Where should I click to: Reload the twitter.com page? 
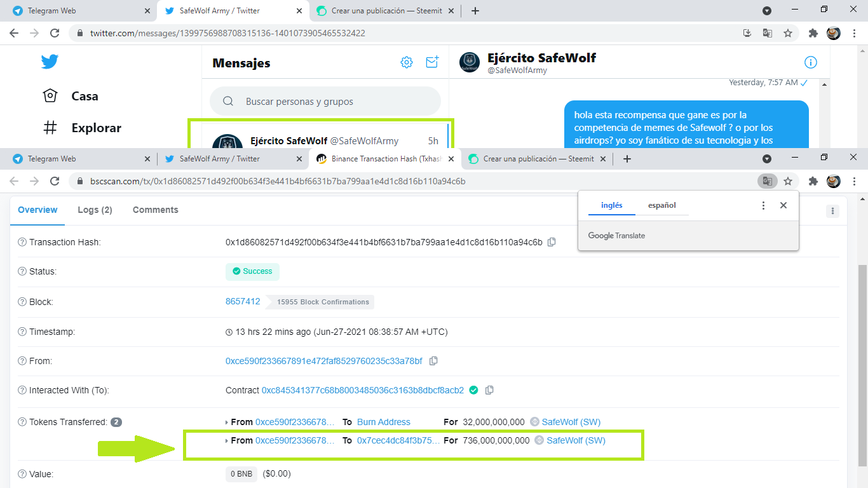coord(55,33)
